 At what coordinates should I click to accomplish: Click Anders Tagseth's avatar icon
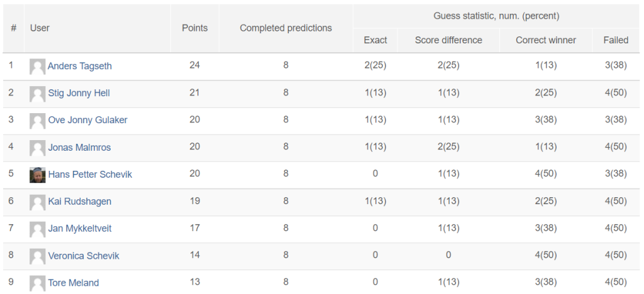[37, 67]
